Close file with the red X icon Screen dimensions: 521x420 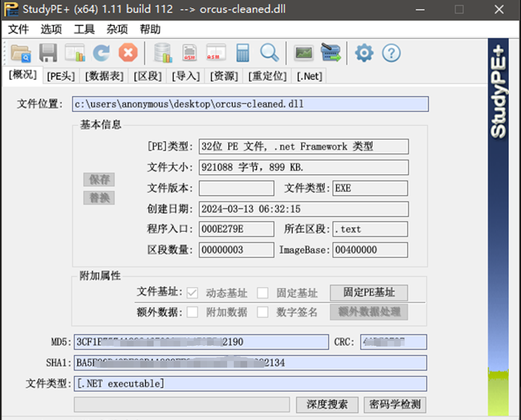click(x=128, y=52)
